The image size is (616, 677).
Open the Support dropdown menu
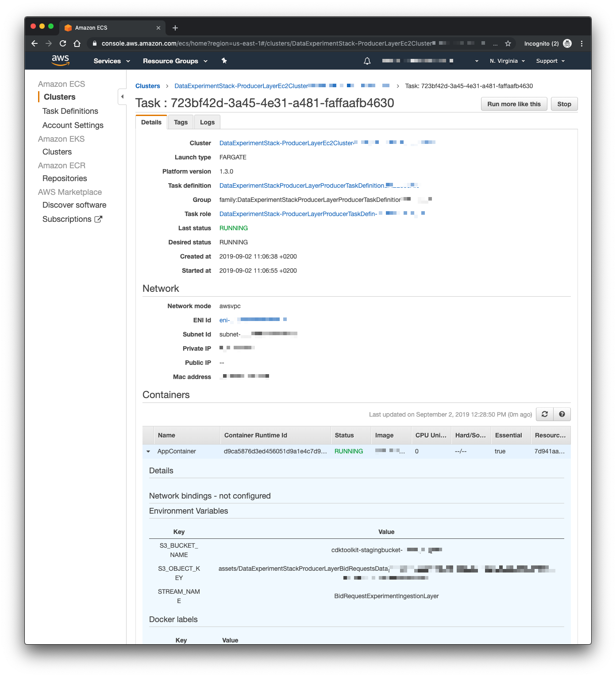pos(551,61)
